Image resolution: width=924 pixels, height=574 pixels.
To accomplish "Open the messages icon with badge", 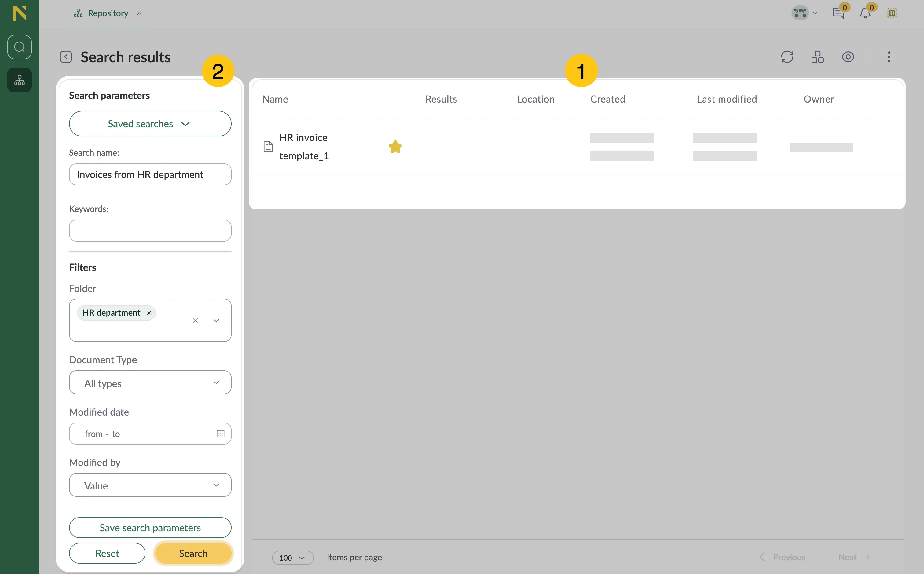I will click(x=839, y=13).
